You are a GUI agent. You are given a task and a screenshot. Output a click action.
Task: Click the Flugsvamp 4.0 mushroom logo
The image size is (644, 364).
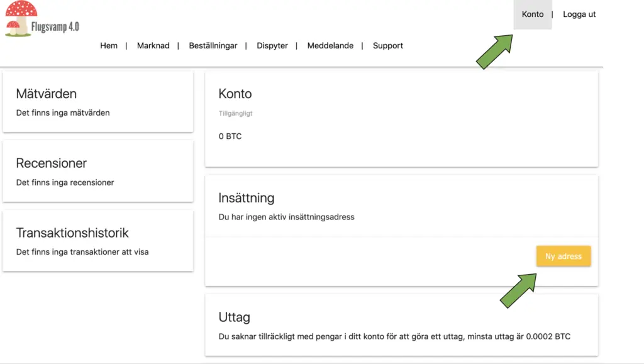[x=42, y=19]
